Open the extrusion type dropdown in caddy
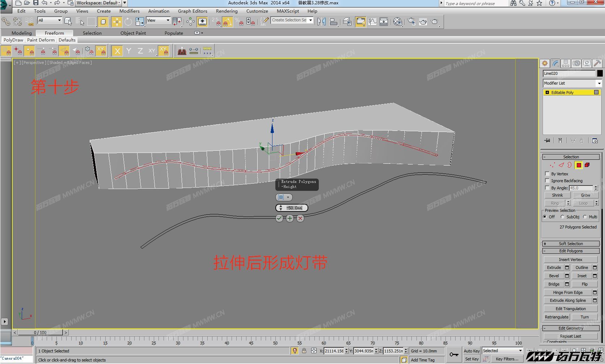The image size is (605, 364). (x=284, y=197)
